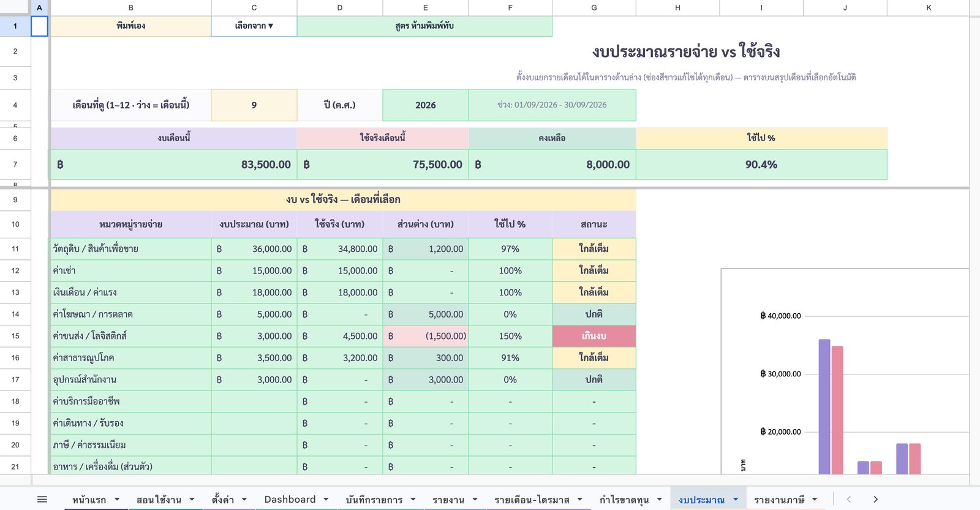
Task: Select the อุปกรณ์สำนักงาน category cell
Action: [x=130, y=379]
